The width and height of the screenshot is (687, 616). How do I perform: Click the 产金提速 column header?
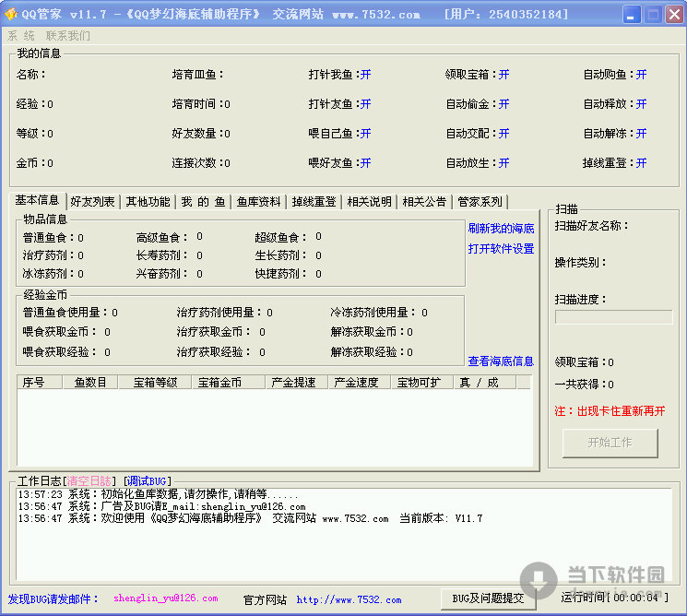tap(297, 383)
